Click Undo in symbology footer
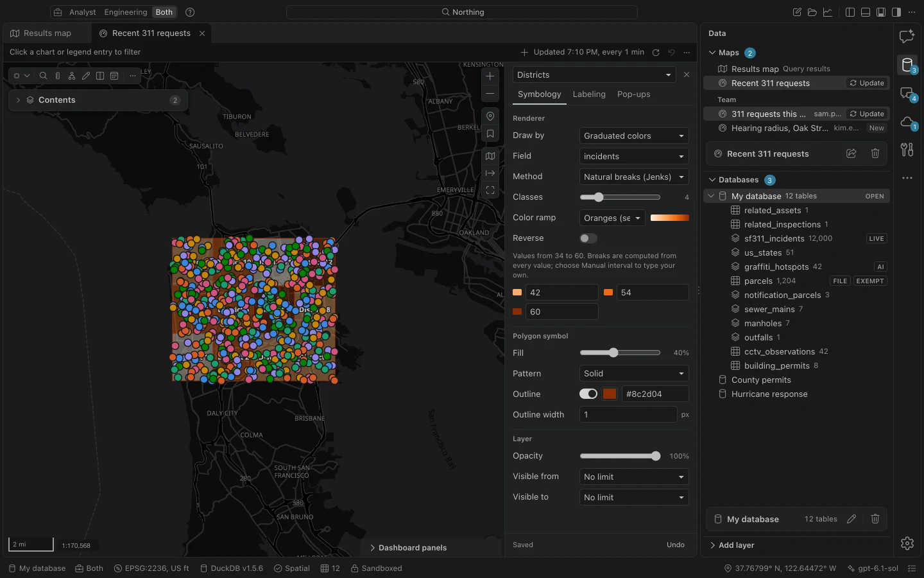The image size is (924, 578). tap(676, 545)
